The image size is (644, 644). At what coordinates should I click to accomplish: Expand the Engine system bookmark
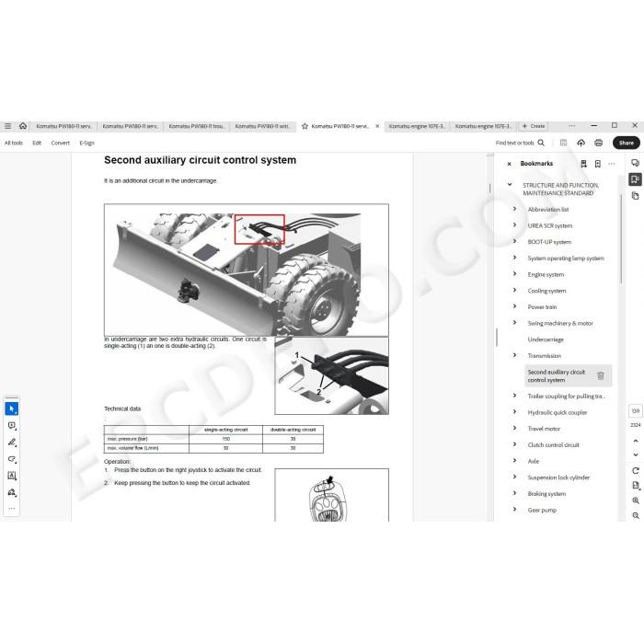(x=514, y=274)
